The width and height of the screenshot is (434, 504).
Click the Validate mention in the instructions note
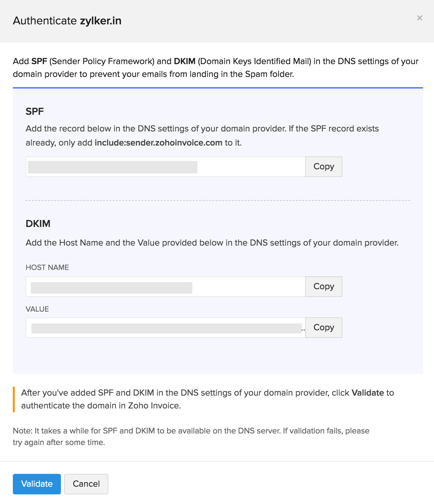(367, 393)
